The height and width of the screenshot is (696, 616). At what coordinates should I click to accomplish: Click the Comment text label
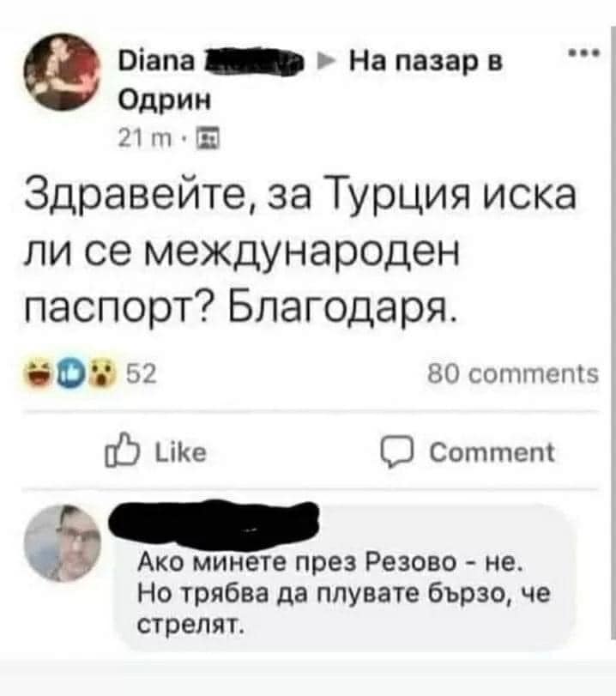click(x=492, y=452)
